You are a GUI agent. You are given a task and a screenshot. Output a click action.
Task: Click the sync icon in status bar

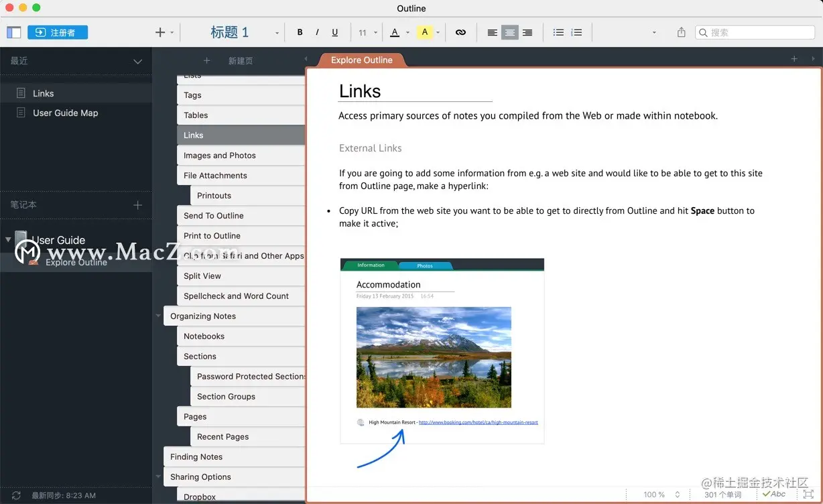tap(16, 495)
